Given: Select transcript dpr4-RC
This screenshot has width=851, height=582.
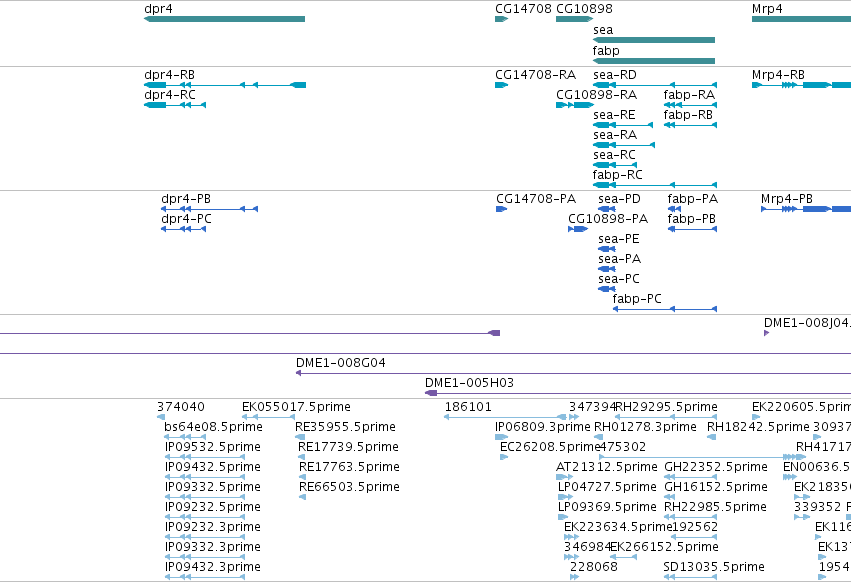Looking at the screenshot, I should [x=175, y=105].
